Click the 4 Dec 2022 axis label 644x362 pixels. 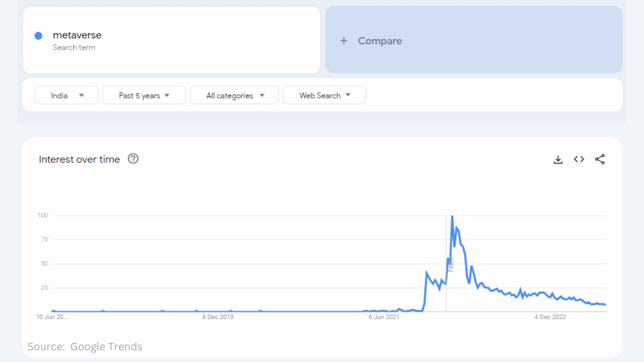(551, 317)
